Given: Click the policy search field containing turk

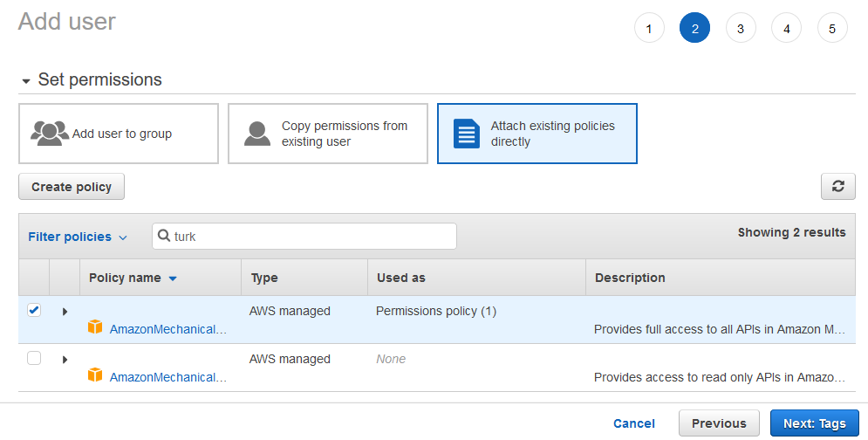Looking at the screenshot, I should (304, 236).
